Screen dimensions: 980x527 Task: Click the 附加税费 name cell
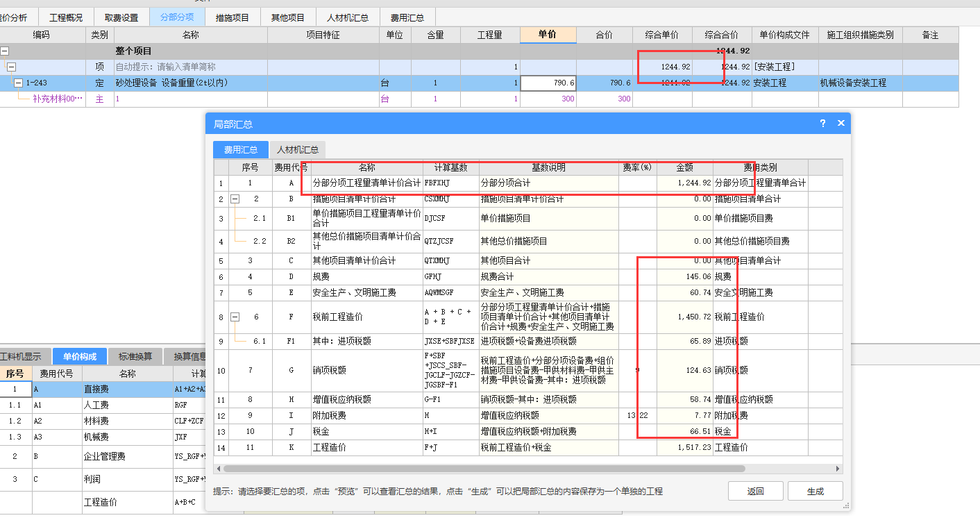(366, 415)
